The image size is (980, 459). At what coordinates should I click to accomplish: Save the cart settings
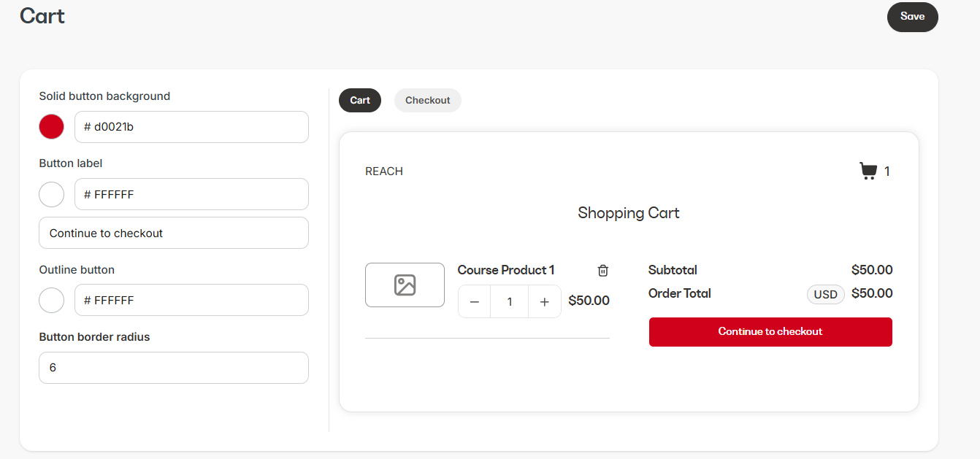tap(912, 17)
